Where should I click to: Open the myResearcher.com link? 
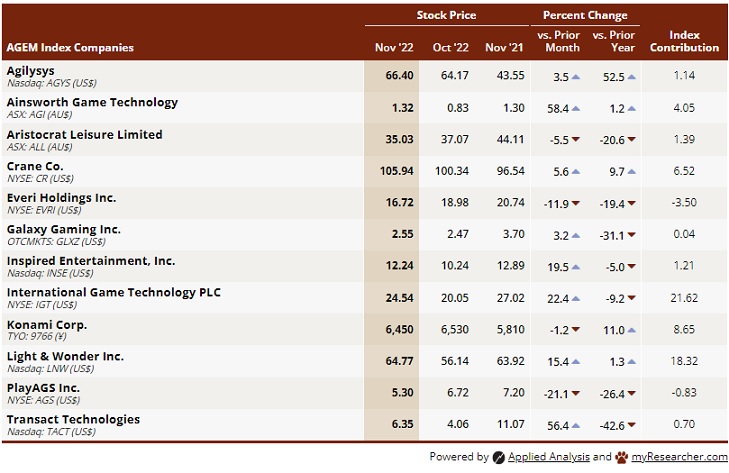pos(679,456)
